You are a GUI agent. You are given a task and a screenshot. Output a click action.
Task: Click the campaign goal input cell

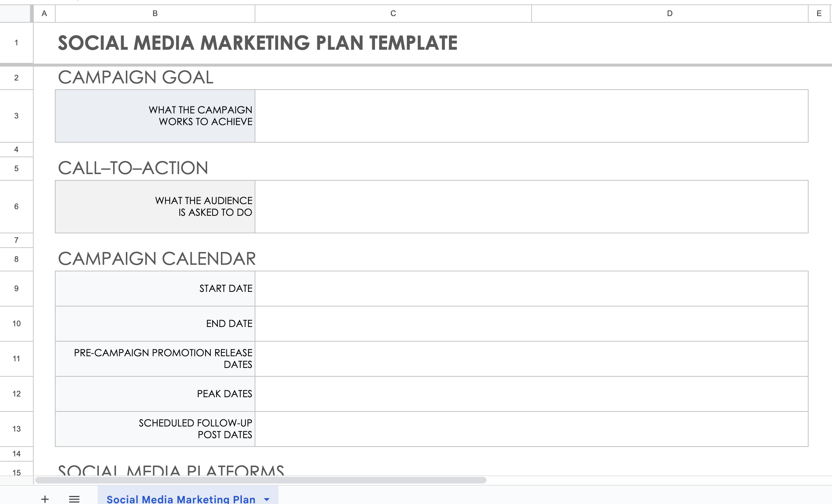531,116
